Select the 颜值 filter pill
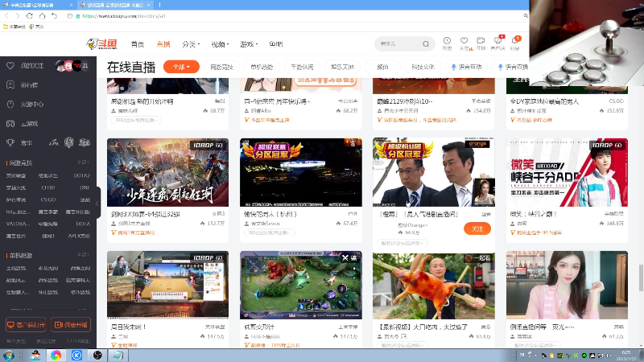The height and width of the screenshot is (362, 644). (x=382, y=67)
